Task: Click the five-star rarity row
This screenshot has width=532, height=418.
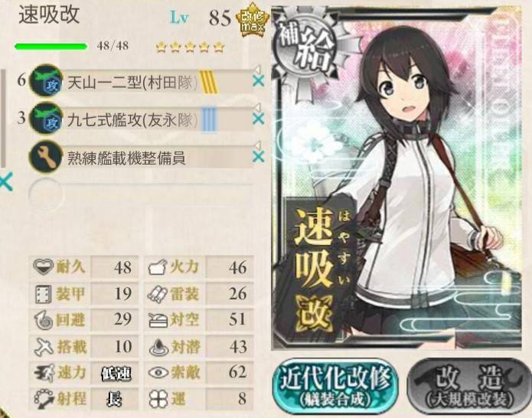Action: (191, 47)
